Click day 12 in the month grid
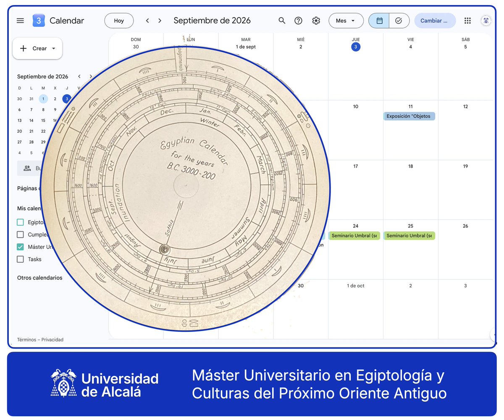The height and width of the screenshot is (420, 504). point(465,107)
